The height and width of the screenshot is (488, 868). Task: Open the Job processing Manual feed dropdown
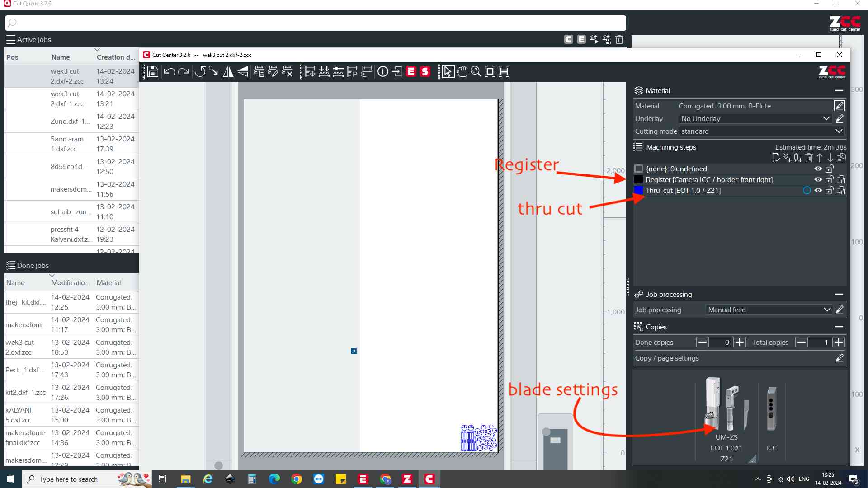[x=769, y=310]
